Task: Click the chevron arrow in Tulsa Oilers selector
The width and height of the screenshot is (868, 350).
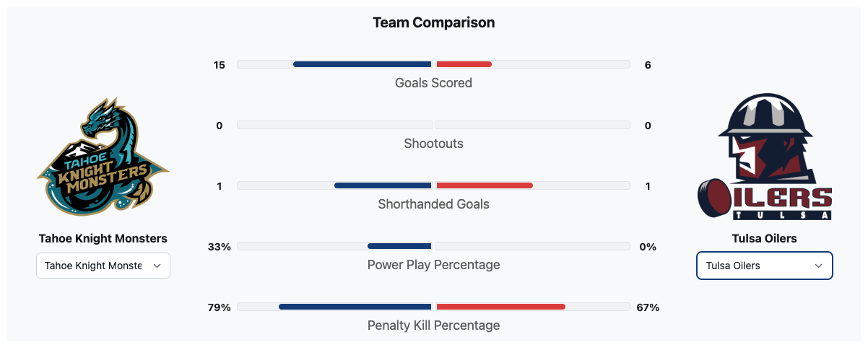Action: coord(818,266)
